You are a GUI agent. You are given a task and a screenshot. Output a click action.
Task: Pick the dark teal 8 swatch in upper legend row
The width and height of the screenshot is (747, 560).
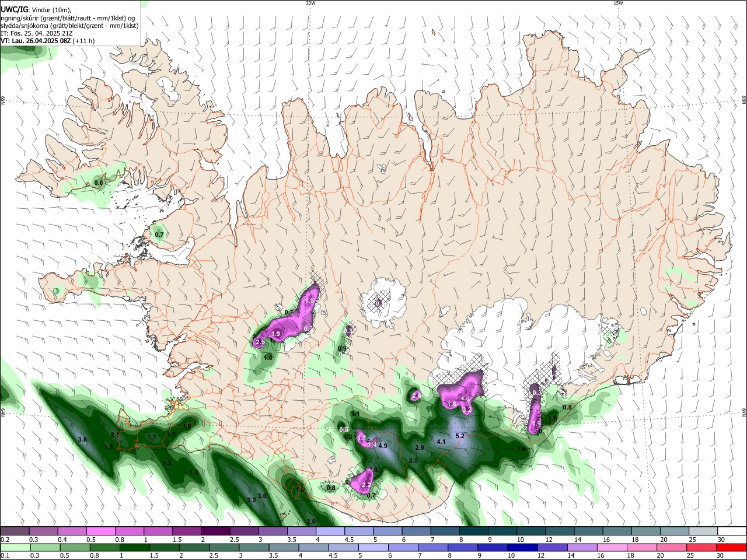(474, 531)
